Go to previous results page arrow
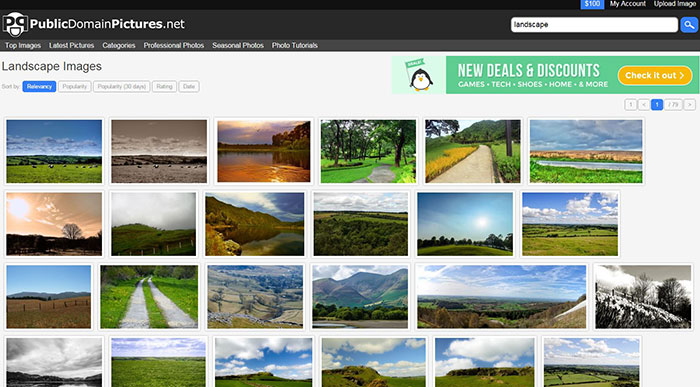The image size is (700, 387). point(644,105)
